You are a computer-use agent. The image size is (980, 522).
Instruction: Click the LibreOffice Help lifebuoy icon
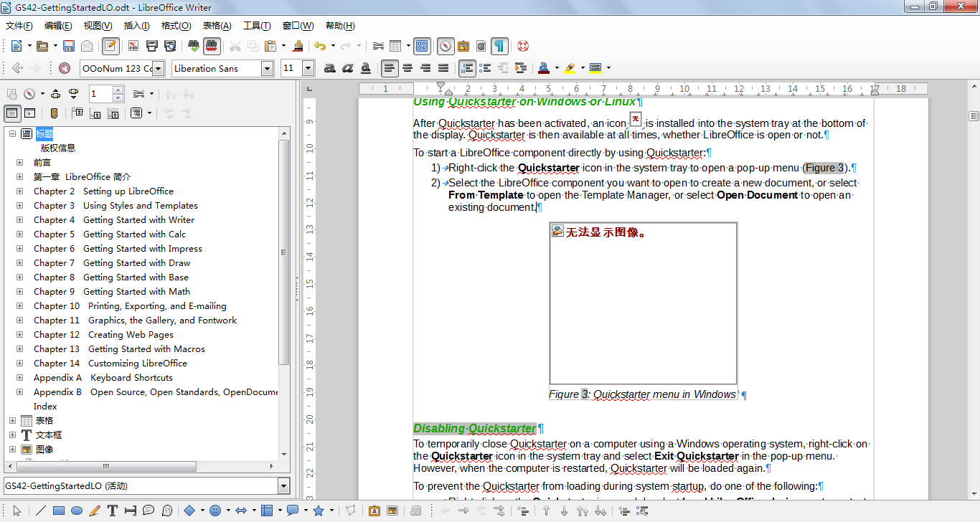point(523,46)
